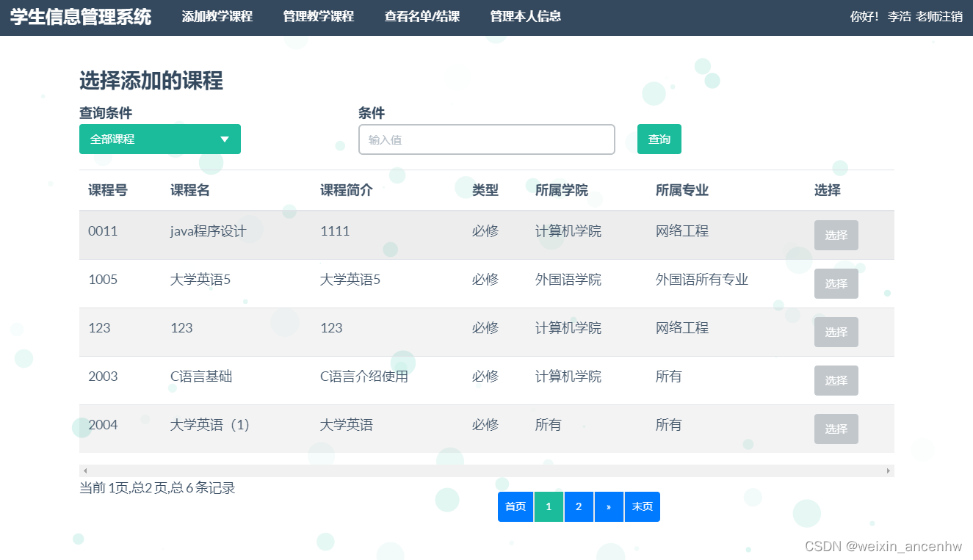Select course 123 from the list
This screenshot has width=973, height=560.
836,332
